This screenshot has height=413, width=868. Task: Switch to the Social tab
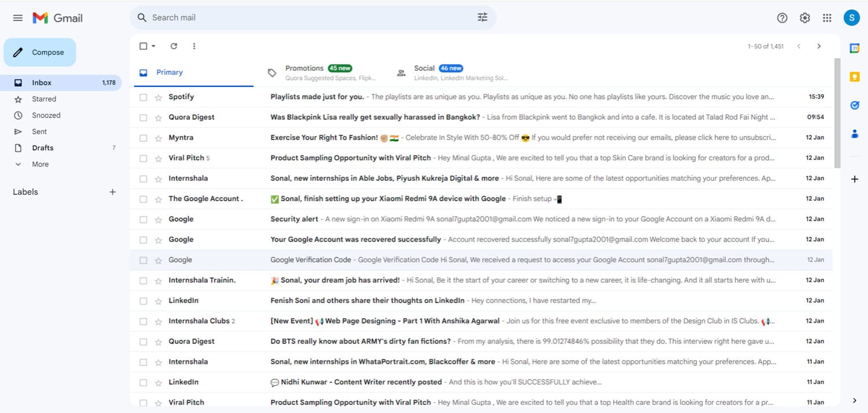click(x=452, y=72)
